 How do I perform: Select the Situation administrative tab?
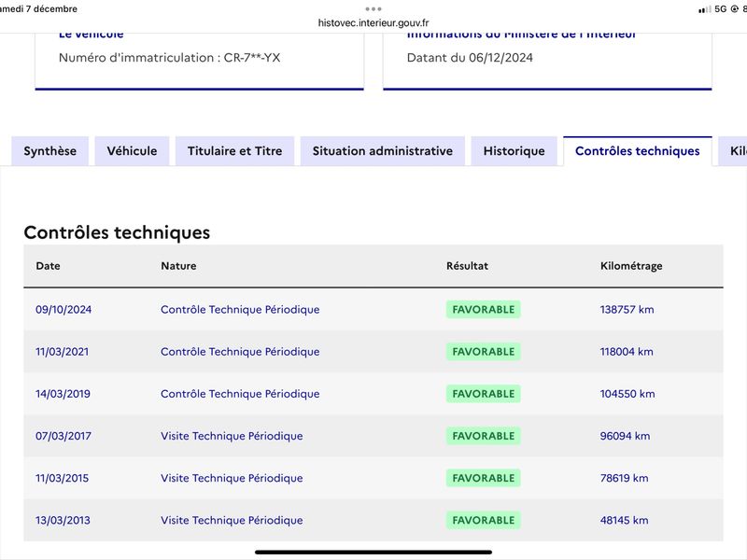pos(383,151)
